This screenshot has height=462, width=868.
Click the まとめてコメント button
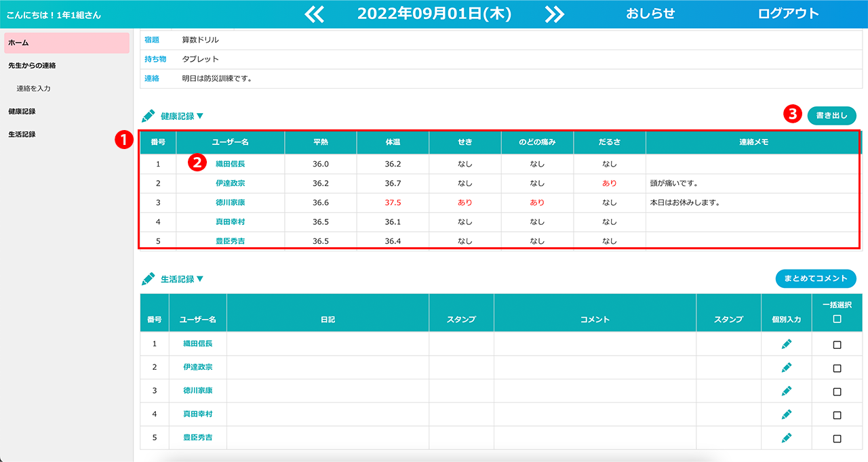tap(816, 278)
